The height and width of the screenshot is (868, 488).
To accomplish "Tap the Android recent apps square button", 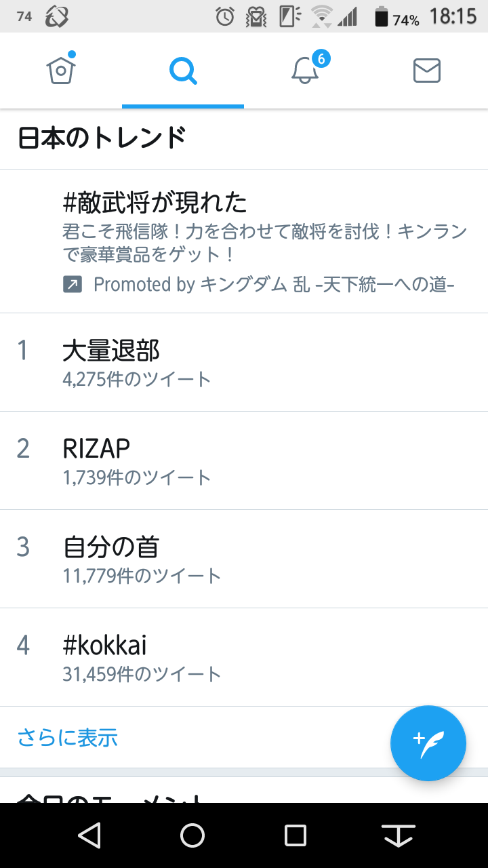I will click(x=296, y=835).
